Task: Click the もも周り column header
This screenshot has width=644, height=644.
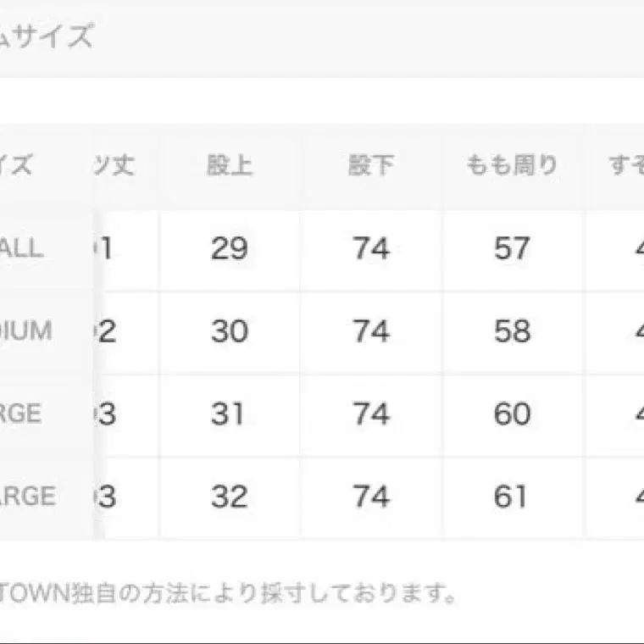Action: point(512,165)
